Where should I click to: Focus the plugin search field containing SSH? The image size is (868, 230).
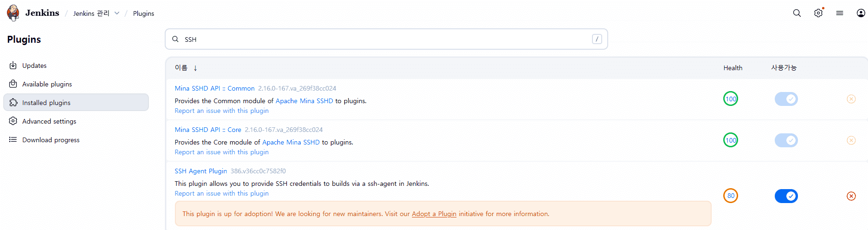385,39
